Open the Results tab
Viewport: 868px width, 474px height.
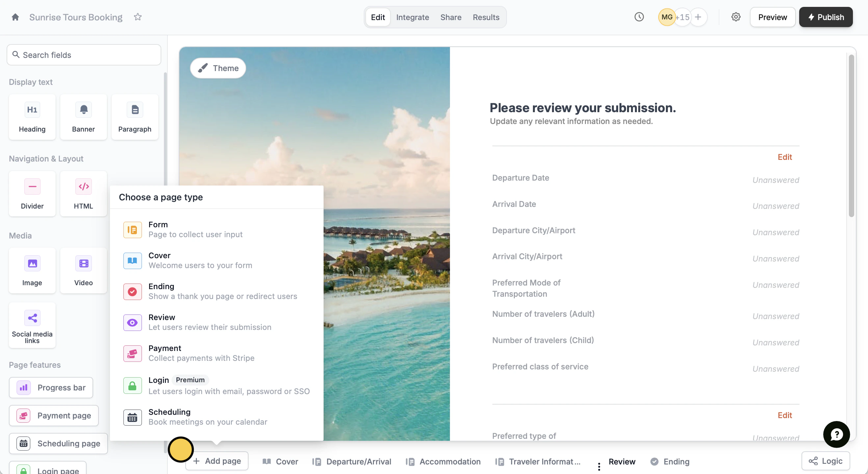coord(486,17)
